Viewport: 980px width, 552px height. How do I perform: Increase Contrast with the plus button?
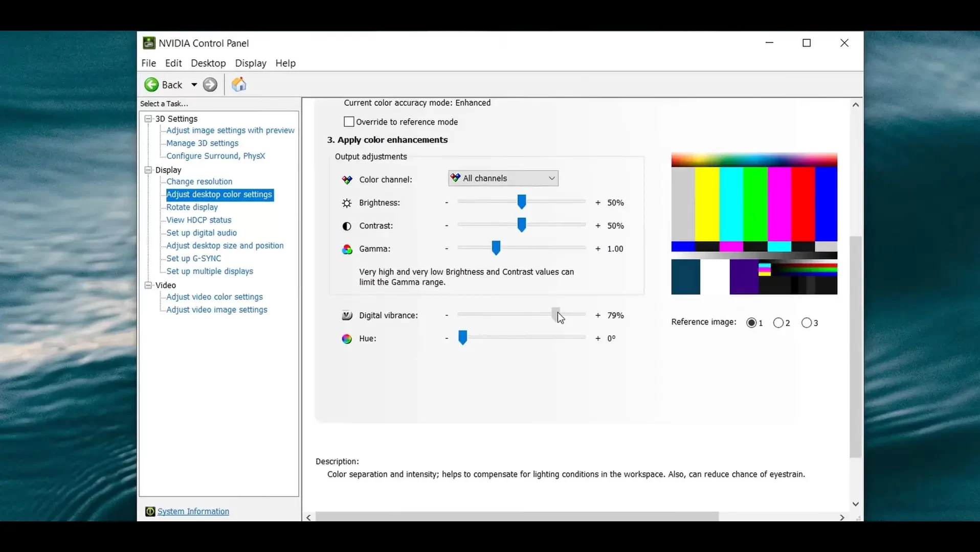pyautogui.click(x=598, y=226)
